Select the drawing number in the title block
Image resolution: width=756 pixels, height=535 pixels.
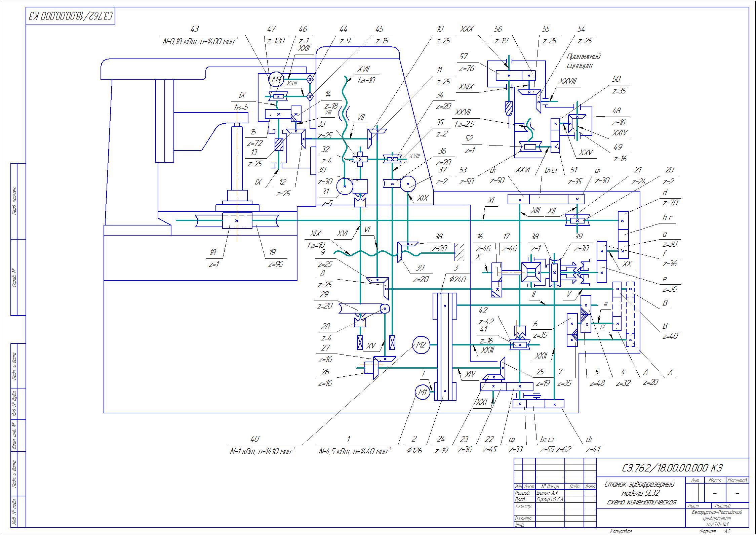672,468
